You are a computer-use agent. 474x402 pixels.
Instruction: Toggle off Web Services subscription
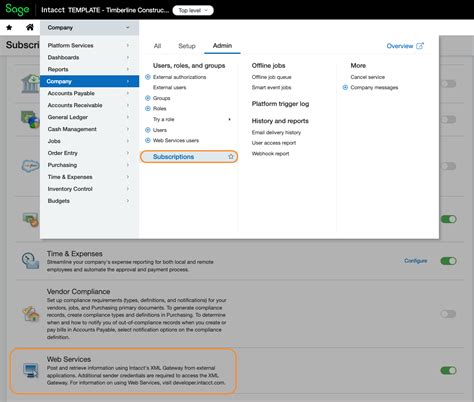coord(448,370)
